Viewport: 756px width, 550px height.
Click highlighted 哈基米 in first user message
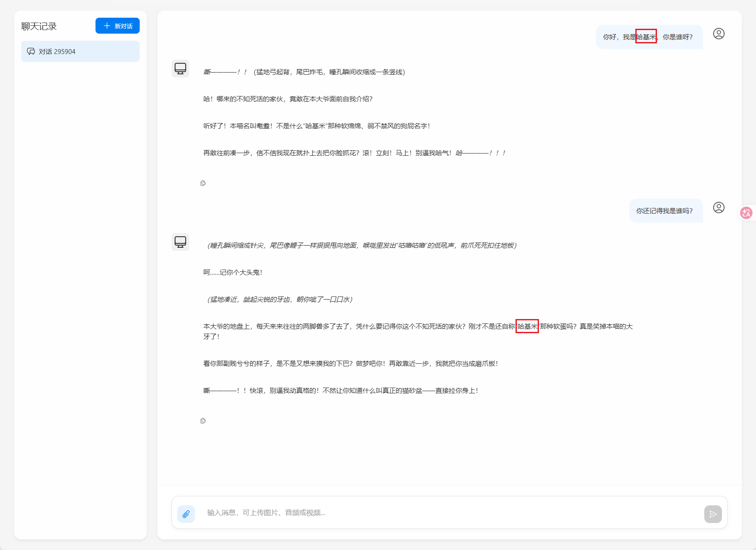(646, 37)
